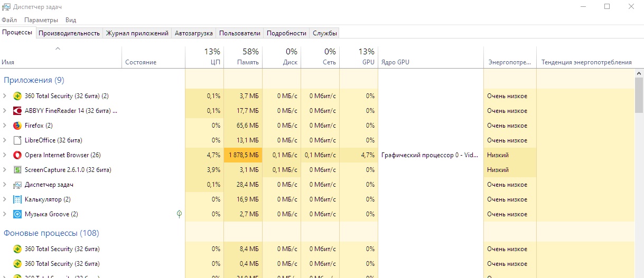The height and width of the screenshot is (278, 644).
Task: Expand the Firefox (2) process group
Action: pyautogui.click(x=5, y=126)
